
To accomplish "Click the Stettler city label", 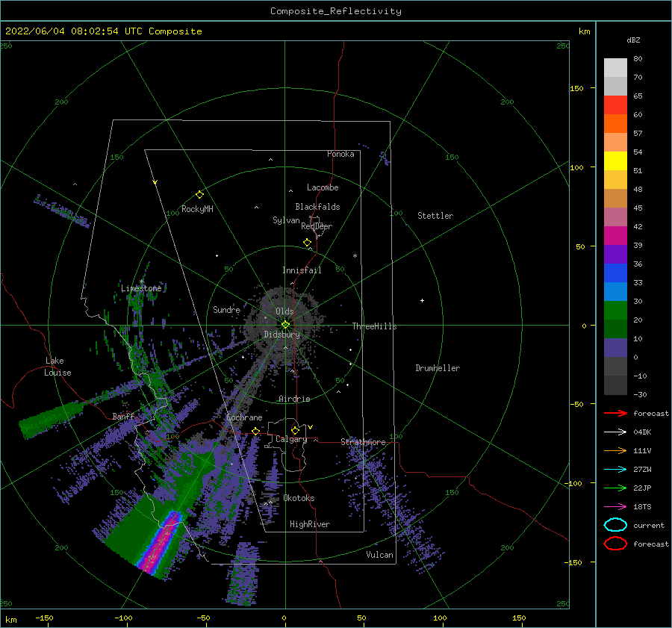I will [x=435, y=216].
